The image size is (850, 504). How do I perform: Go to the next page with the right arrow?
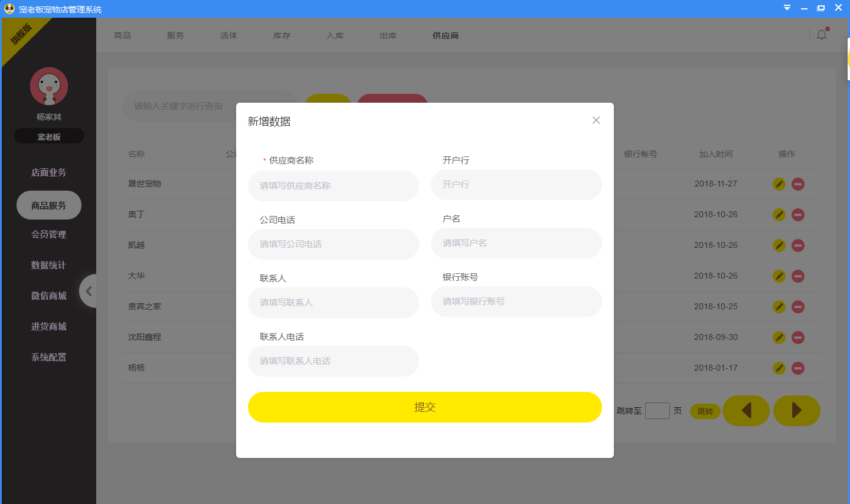796,411
